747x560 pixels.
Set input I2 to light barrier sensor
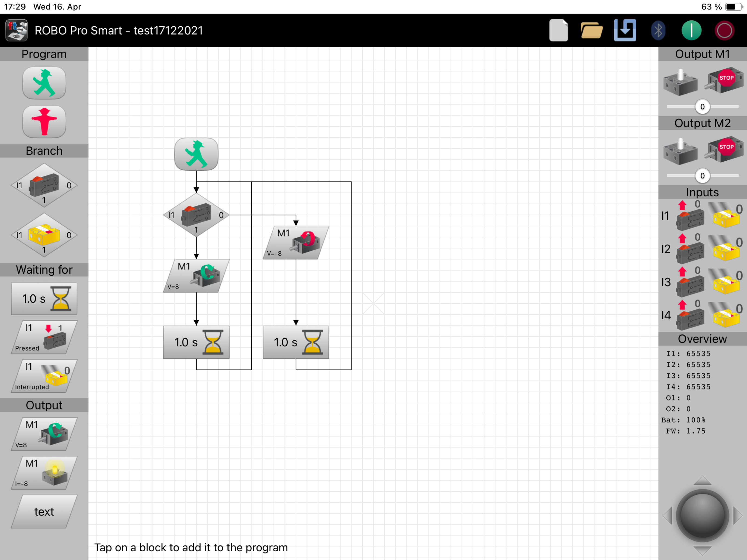(x=725, y=249)
